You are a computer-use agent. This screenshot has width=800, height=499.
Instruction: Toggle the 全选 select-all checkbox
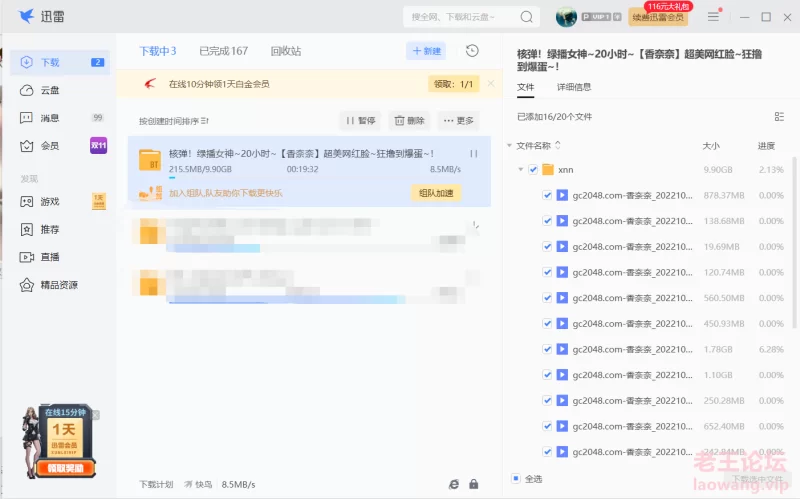pyautogui.click(x=516, y=479)
